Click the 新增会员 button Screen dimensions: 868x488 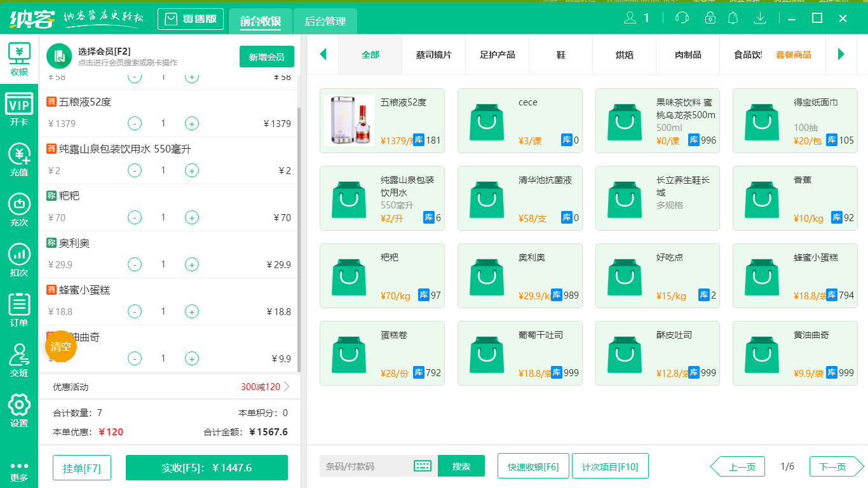click(x=266, y=56)
